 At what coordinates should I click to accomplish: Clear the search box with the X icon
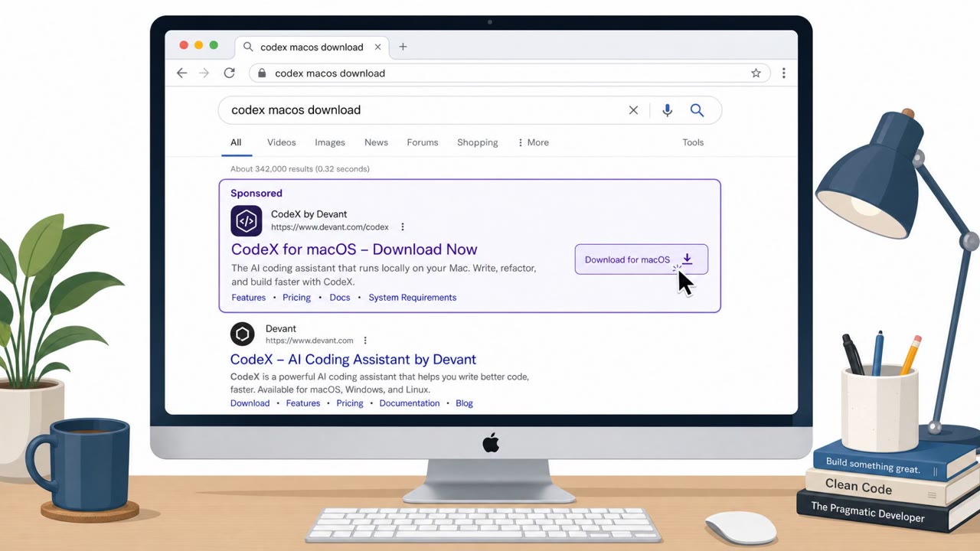coord(633,110)
